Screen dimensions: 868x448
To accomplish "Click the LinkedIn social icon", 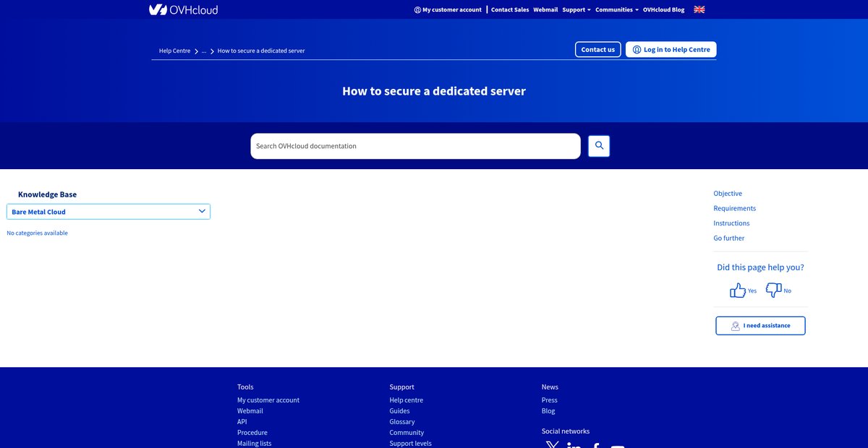I will [x=574, y=445].
